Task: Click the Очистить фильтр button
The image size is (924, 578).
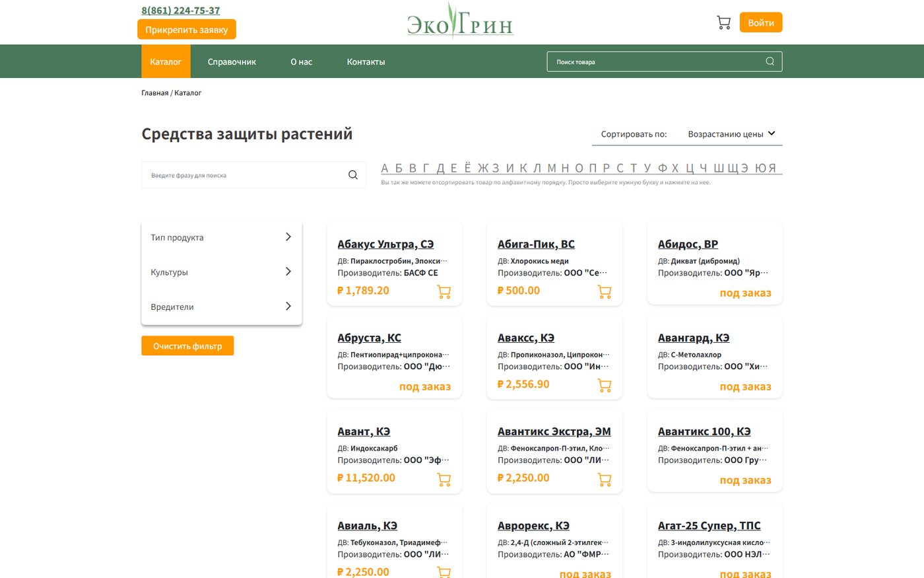Action: (x=187, y=345)
